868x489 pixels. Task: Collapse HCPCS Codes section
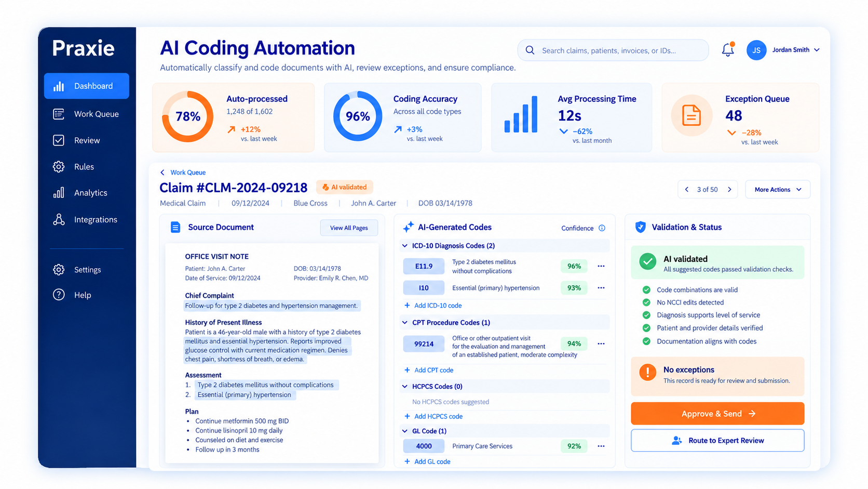[x=405, y=387]
